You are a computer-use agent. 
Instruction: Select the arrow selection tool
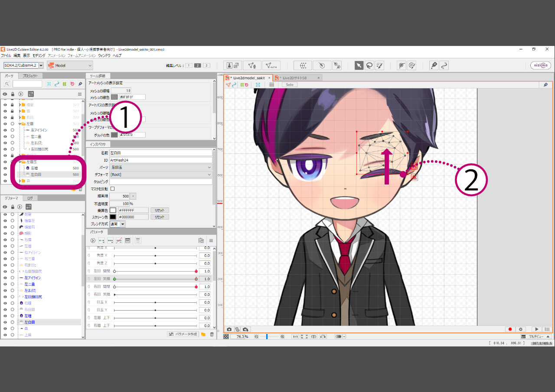click(x=359, y=65)
